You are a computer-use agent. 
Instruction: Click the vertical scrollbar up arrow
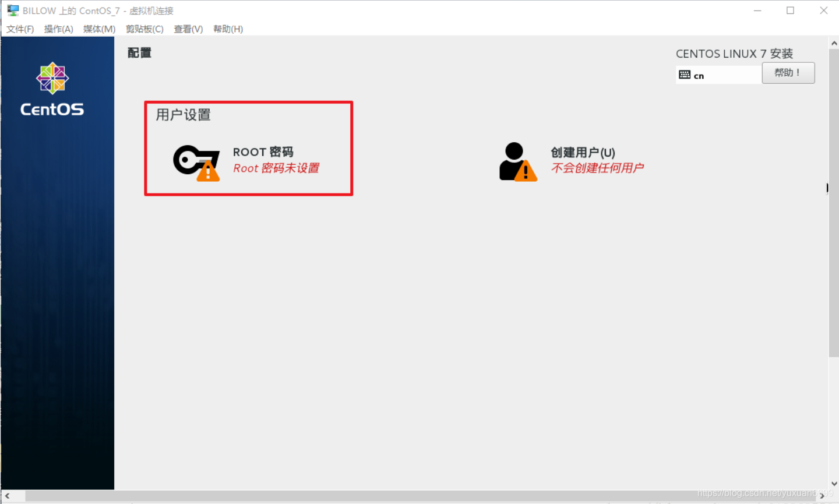(x=834, y=43)
